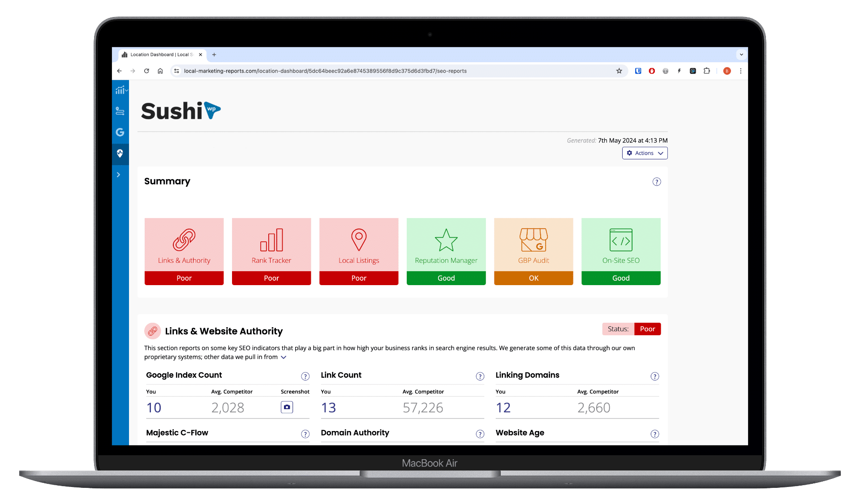This screenshot has height=504, width=860.
Task: Click the Summary question mark button
Action: (657, 182)
